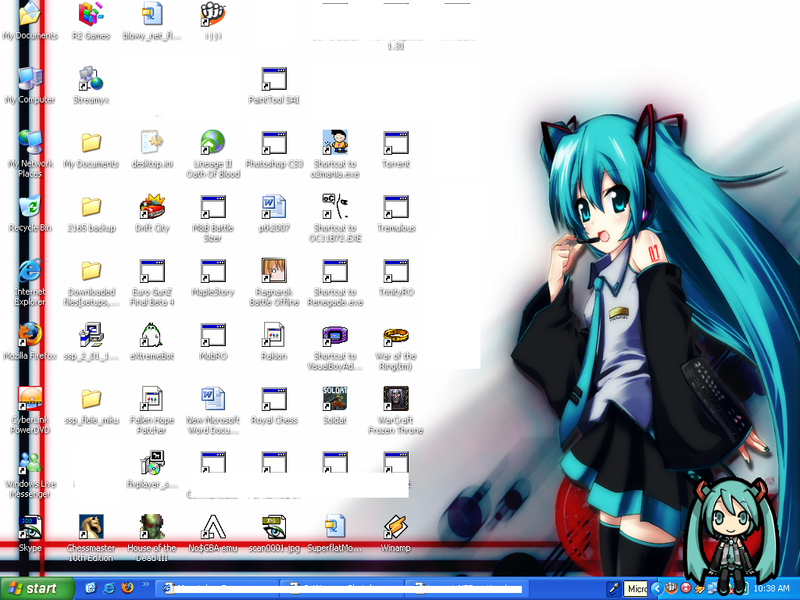The width and height of the screenshot is (800, 600).
Task: Click the Start button
Action: click(38, 588)
